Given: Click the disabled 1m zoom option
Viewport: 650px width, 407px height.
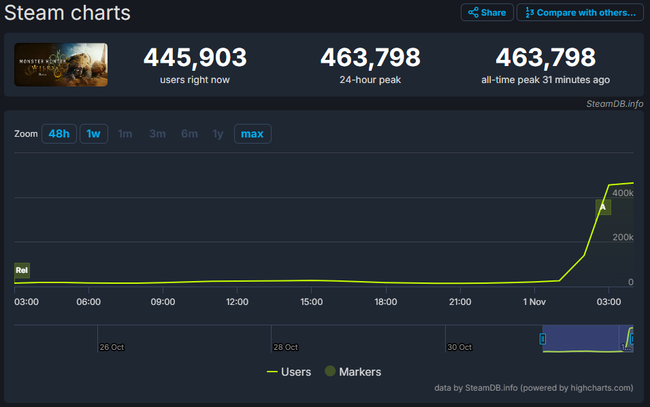Looking at the screenshot, I should pyautogui.click(x=125, y=134).
